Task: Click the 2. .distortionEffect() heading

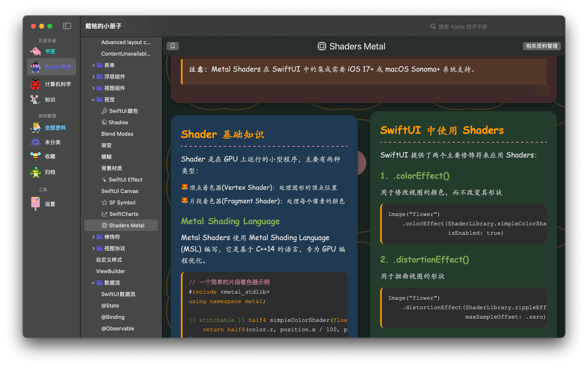Action: [x=424, y=259]
